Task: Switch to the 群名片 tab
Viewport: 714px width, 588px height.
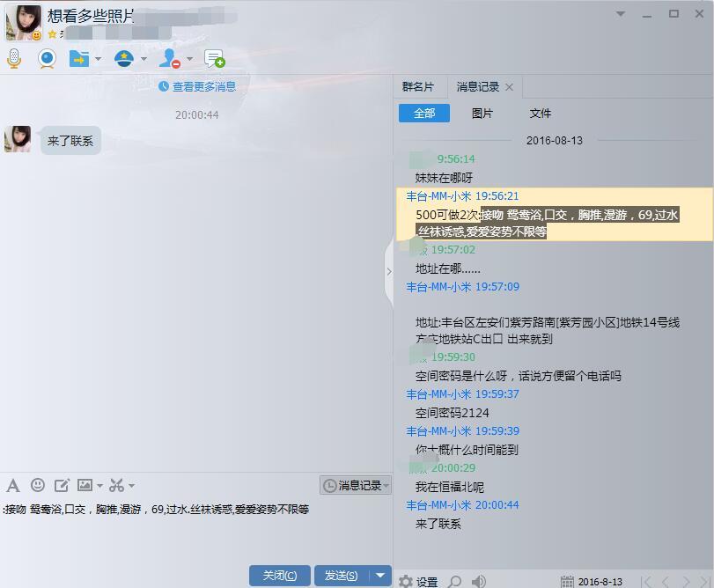Action: click(x=418, y=86)
